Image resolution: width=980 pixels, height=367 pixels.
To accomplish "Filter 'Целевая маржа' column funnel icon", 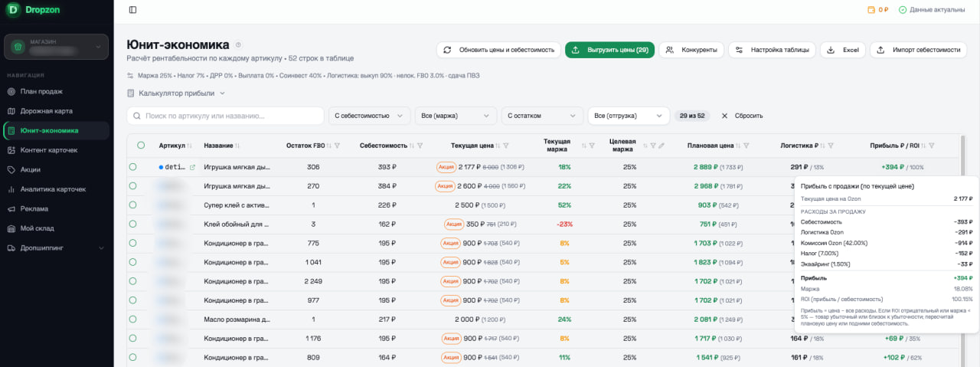I will pos(653,146).
